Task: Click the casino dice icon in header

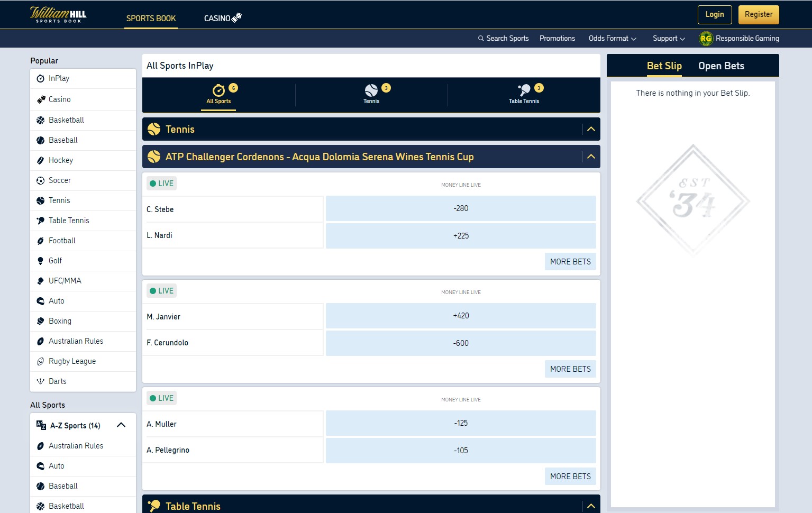Action: coord(236,17)
